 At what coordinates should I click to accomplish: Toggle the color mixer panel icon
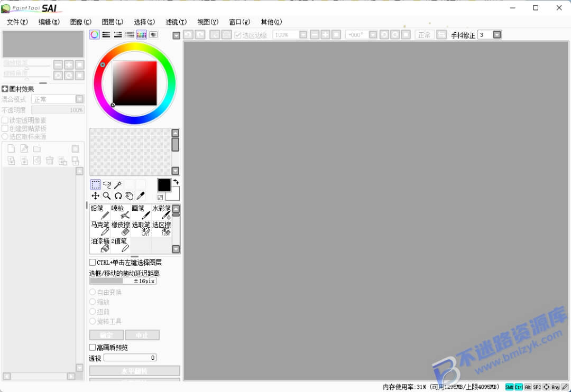(130, 34)
